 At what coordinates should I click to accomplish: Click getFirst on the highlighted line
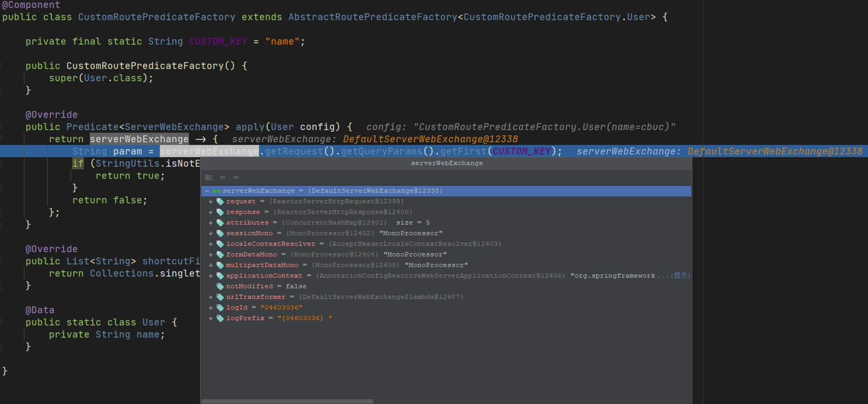click(x=464, y=151)
